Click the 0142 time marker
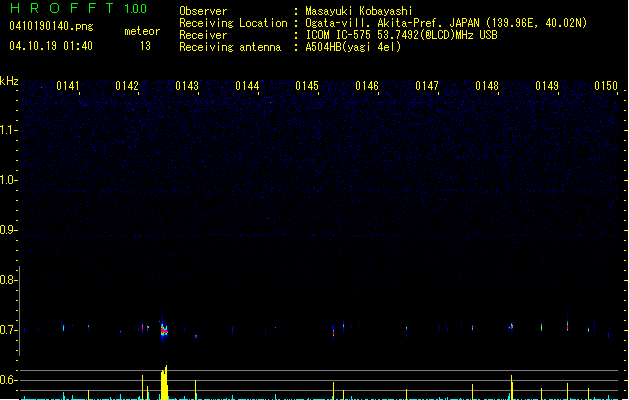Viewport: 629px width, 400px height. coord(127,86)
